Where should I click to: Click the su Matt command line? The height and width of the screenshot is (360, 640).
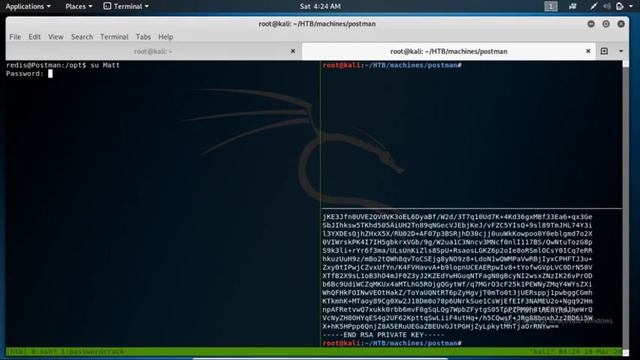pyautogui.click(x=63, y=65)
